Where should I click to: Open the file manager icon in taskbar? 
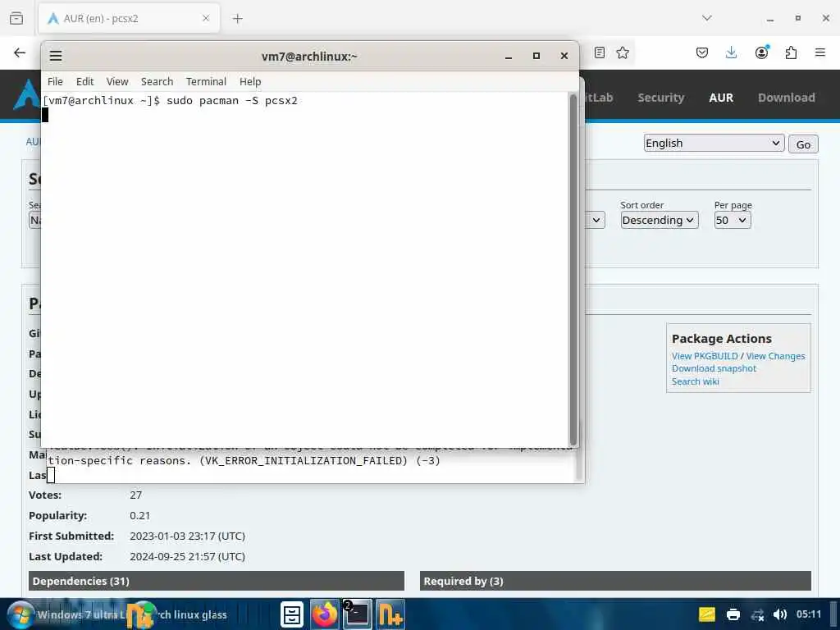pos(292,614)
